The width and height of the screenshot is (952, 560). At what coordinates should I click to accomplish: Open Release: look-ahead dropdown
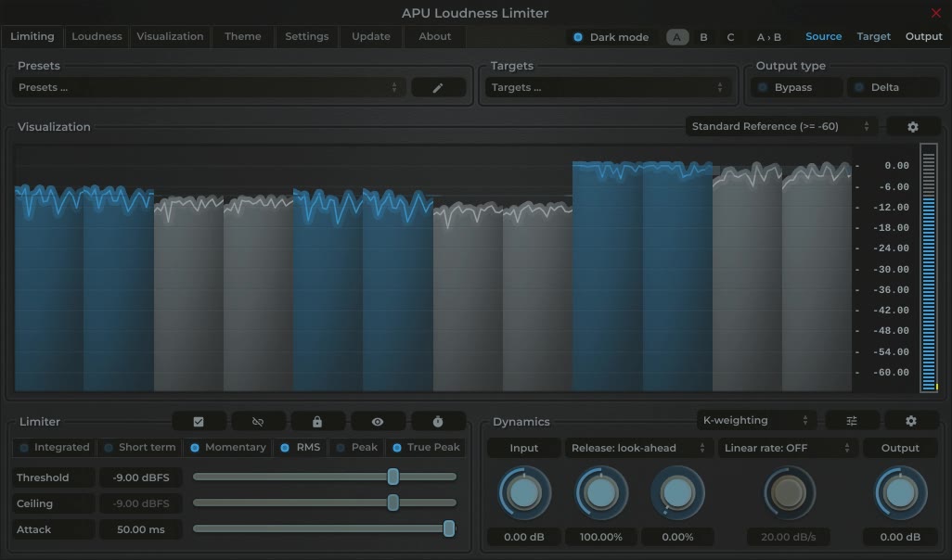(x=638, y=449)
